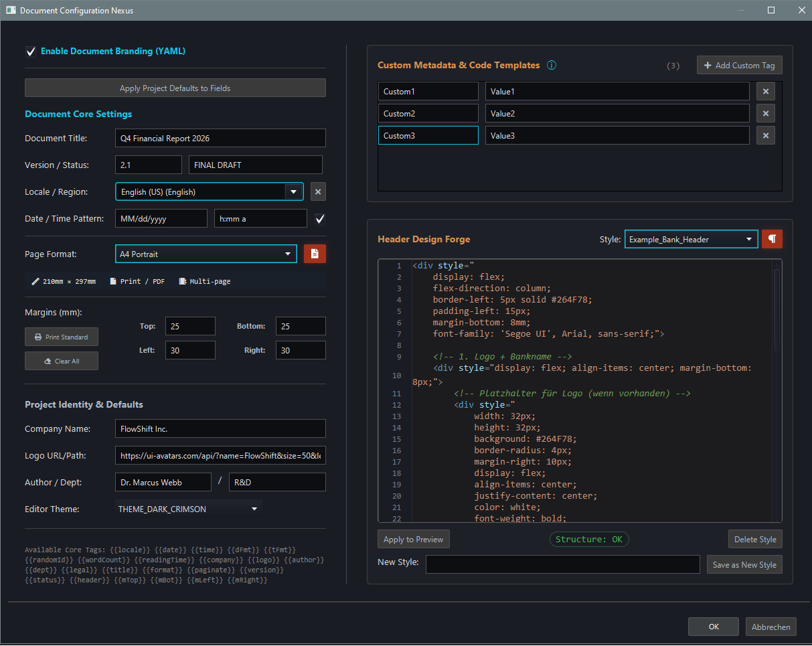Click the Structure: OK status badge

tap(589, 540)
